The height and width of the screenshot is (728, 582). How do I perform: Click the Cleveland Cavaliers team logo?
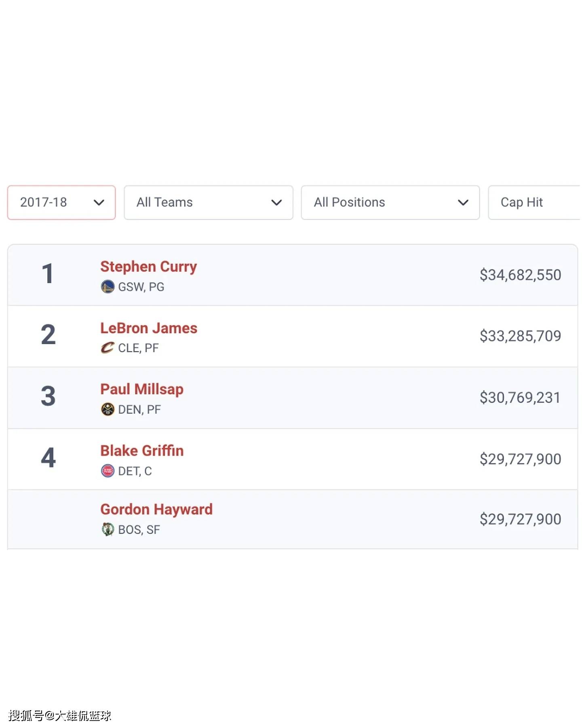[108, 348]
